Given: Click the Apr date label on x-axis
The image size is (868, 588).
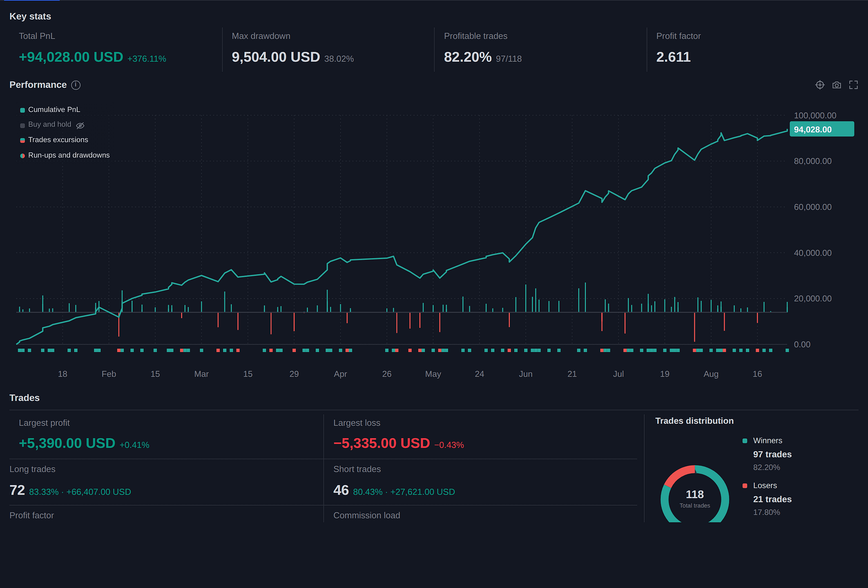Looking at the screenshot, I should tap(340, 374).
